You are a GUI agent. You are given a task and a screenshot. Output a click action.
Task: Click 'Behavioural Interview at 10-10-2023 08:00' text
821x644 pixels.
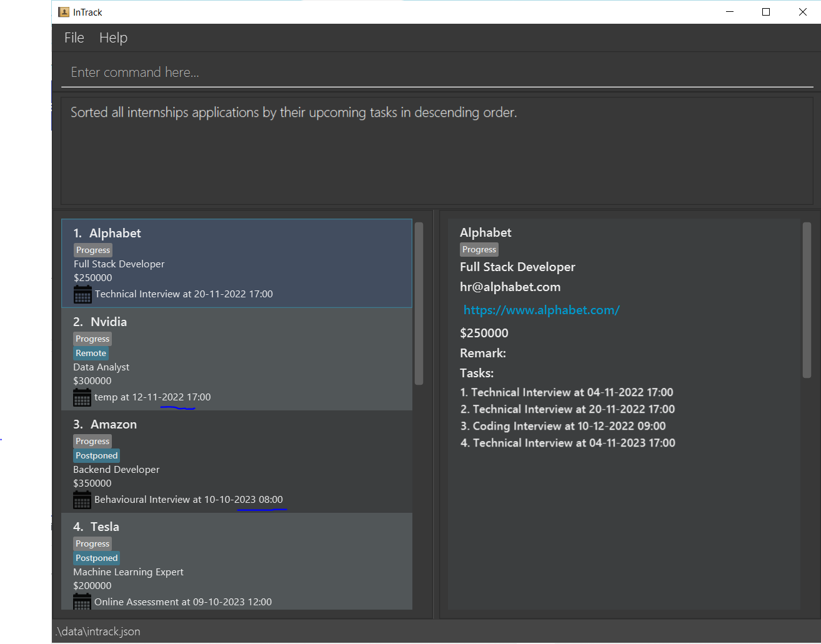[x=189, y=500]
